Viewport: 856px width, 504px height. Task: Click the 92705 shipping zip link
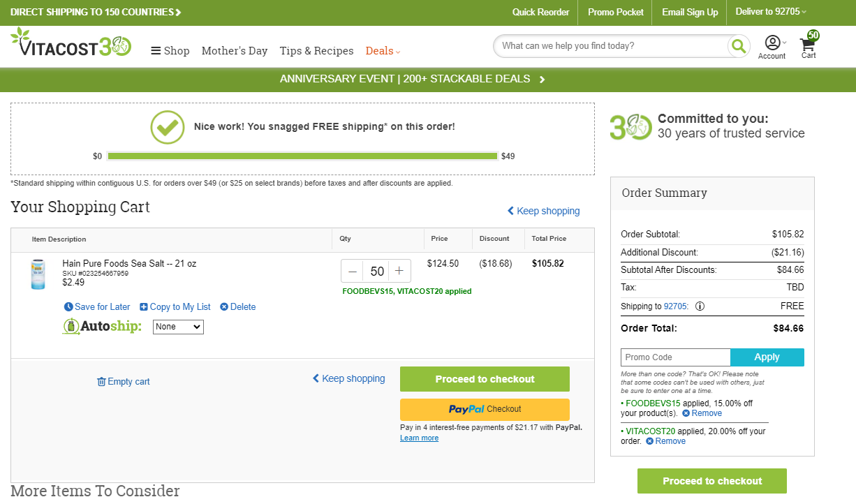point(675,306)
